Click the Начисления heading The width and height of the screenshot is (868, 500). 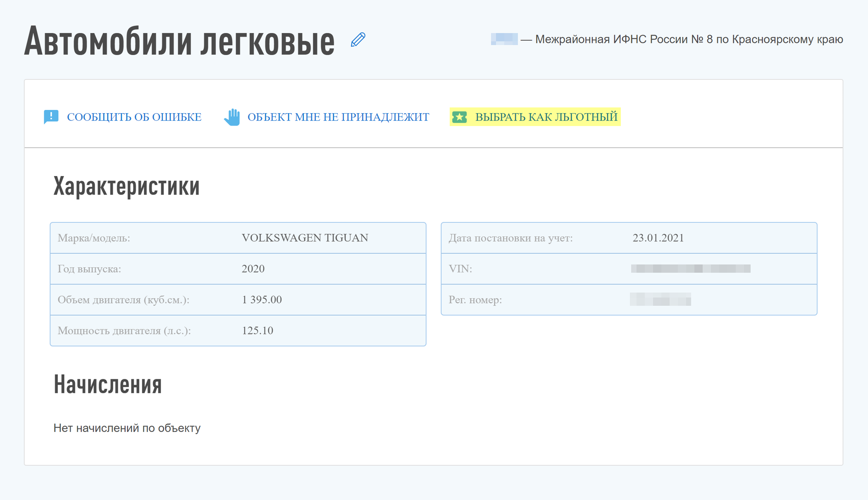(x=107, y=384)
